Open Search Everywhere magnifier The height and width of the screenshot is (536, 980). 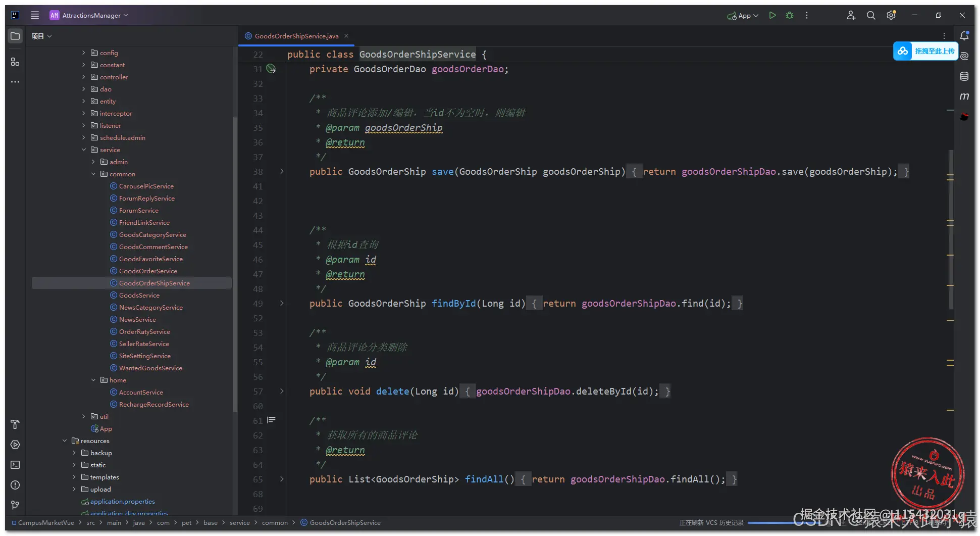pyautogui.click(x=871, y=16)
